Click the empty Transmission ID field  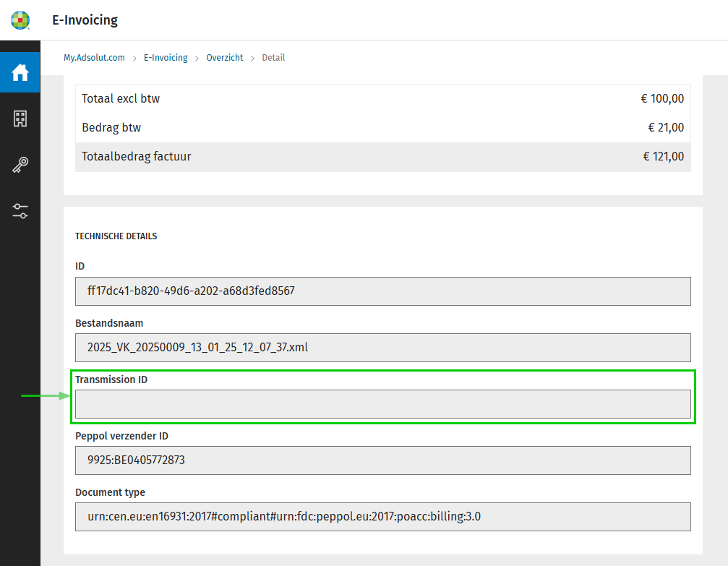[x=382, y=404]
